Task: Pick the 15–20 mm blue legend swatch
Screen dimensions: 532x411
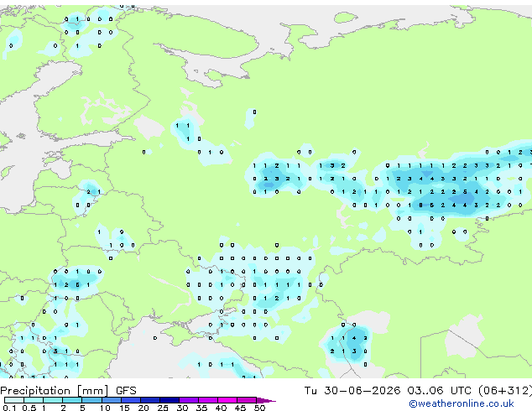Action: (x=130, y=400)
